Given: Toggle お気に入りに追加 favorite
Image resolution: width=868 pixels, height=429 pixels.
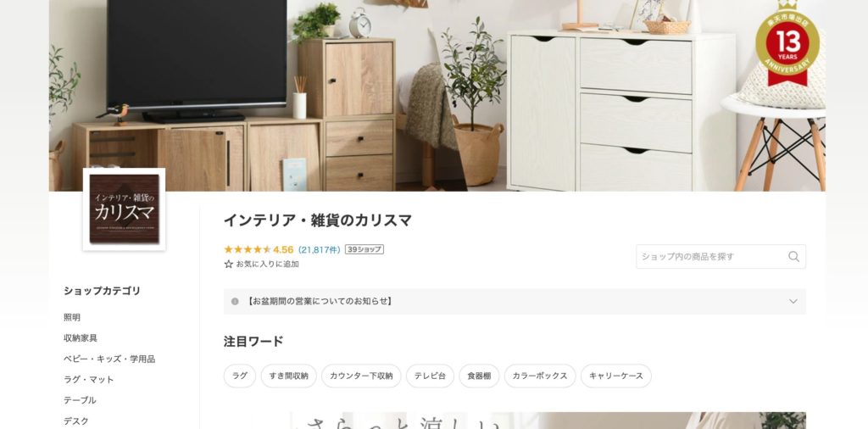Looking at the screenshot, I should pyautogui.click(x=261, y=264).
